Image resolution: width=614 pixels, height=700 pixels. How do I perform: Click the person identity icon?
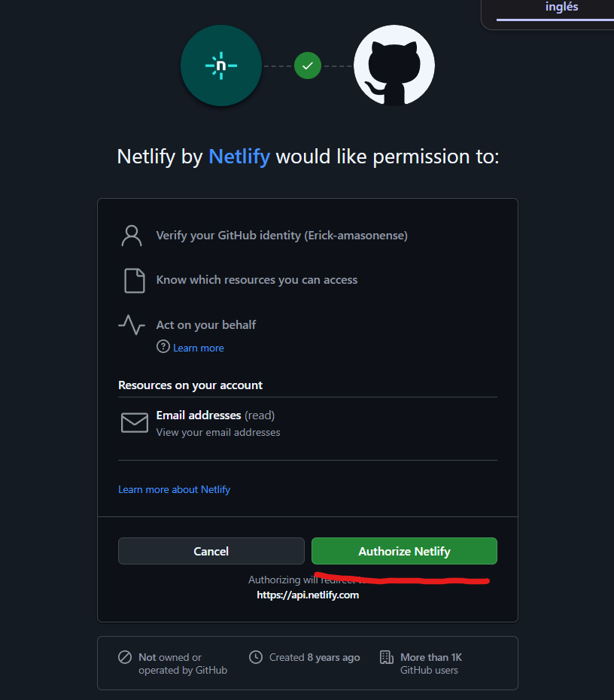coord(132,236)
